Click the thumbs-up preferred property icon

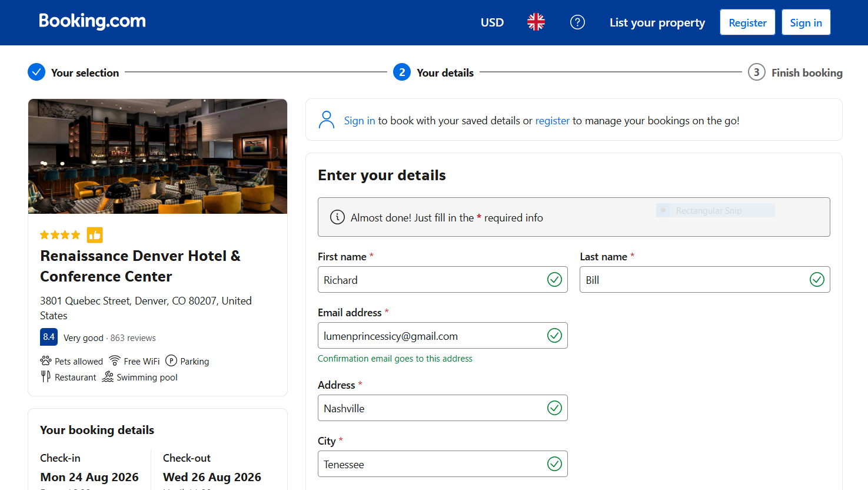(x=95, y=235)
